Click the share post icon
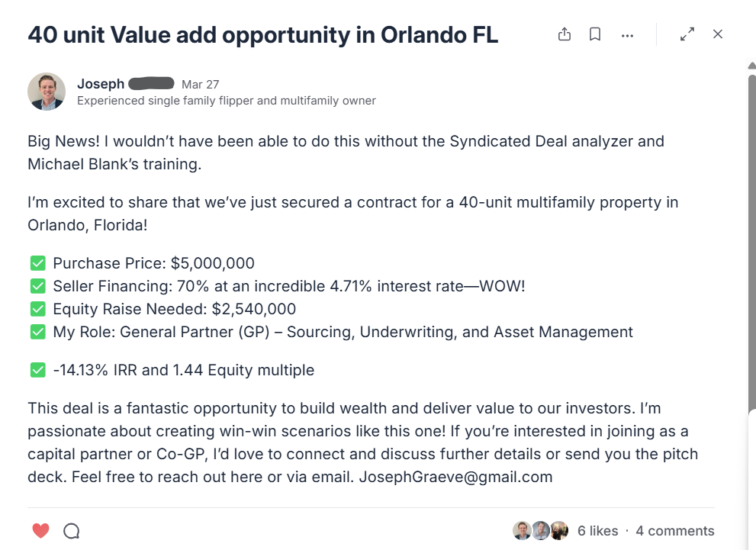This screenshot has height=550, width=756. pos(565,34)
